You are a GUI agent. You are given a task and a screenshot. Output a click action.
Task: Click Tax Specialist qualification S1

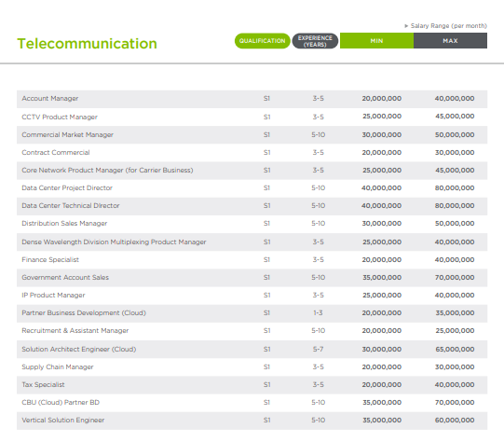[266, 384]
